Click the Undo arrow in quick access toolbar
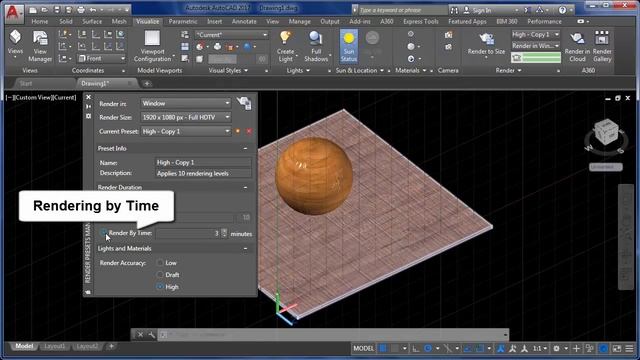Image resolution: width=640 pixels, height=360 pixels. (x=93, y=9)
